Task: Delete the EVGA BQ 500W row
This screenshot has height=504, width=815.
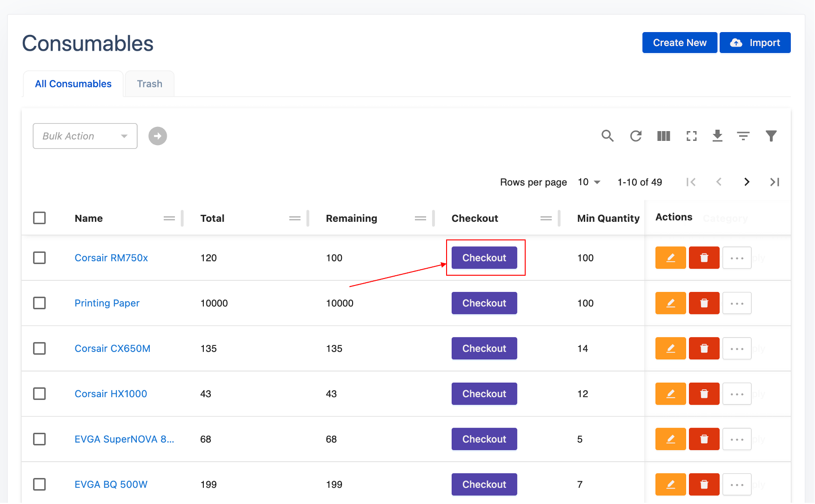Action: point(704,484)
